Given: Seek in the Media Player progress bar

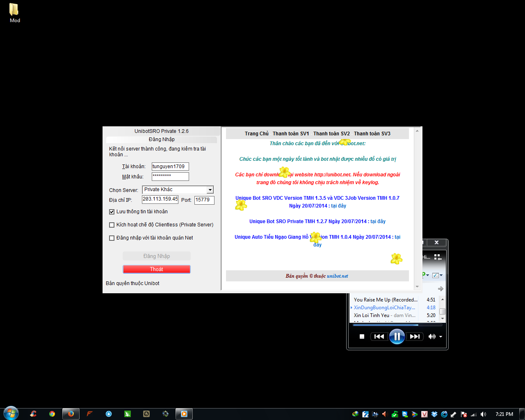Looking at the screenshot, I should (x=397, y=325).
